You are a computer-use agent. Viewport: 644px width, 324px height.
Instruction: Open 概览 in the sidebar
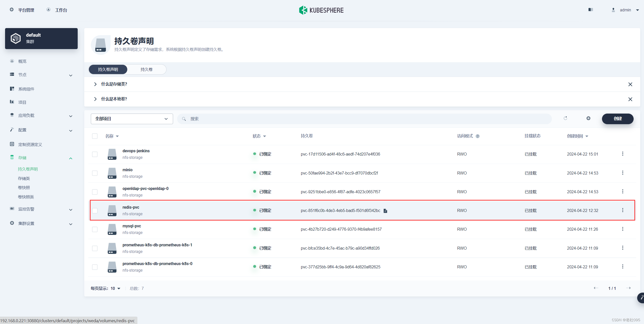pos(22,61)
